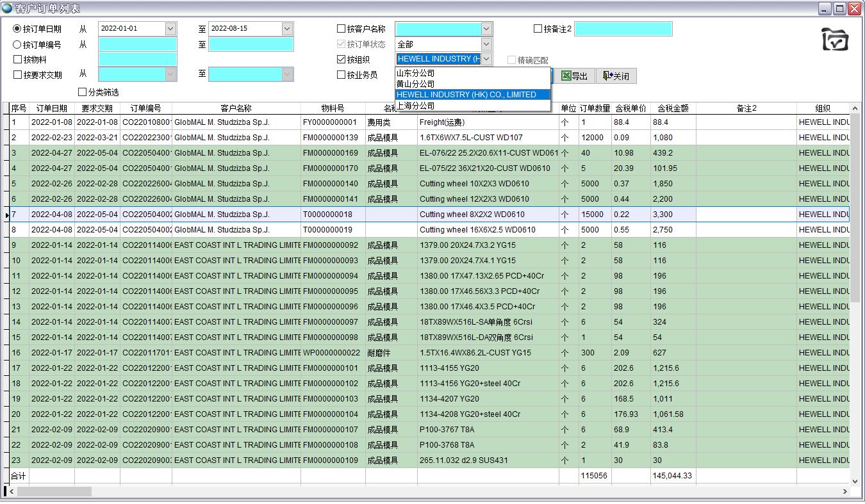Toggle the 按组织 checkbox

342,60
